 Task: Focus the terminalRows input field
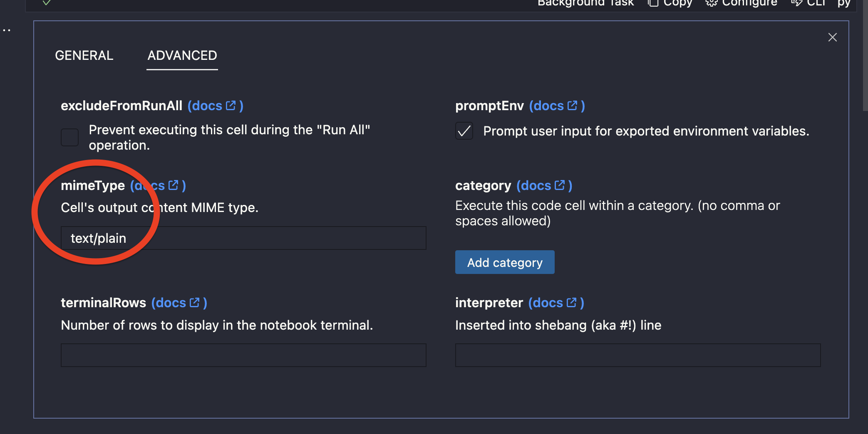243,355
